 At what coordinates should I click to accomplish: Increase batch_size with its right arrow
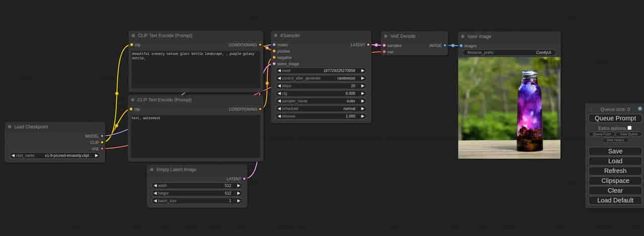click(238, 201)
